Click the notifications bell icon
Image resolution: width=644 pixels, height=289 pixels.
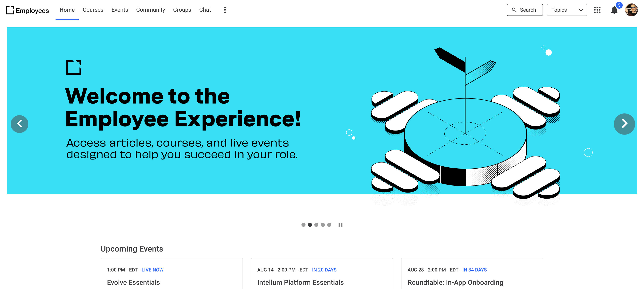click(x=614, y=10)
